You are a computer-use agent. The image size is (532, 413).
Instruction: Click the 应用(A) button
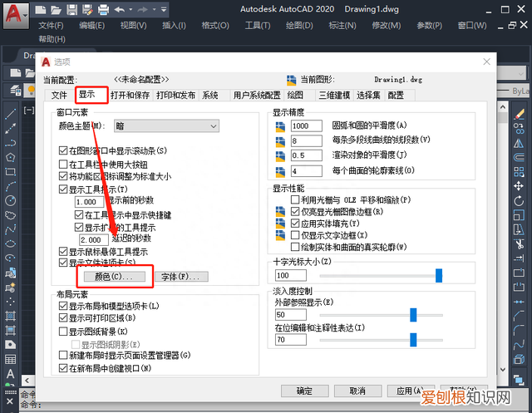[x=411, y=391]
